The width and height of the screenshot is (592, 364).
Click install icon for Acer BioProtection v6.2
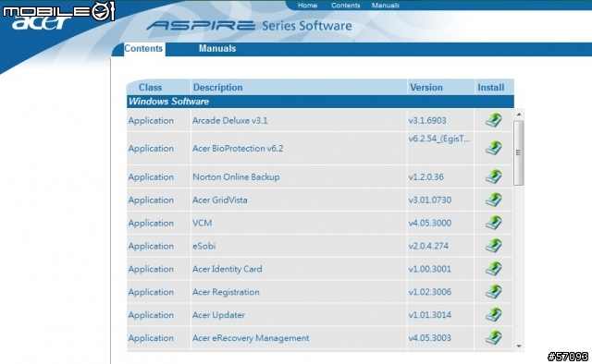493,148
